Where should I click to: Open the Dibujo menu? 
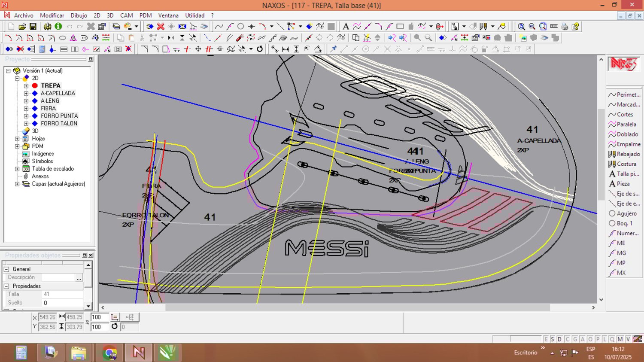pos(79,15)
